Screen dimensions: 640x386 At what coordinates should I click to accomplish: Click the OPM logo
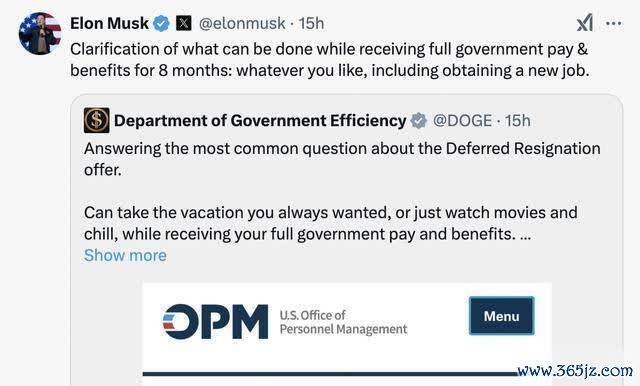[x=215, y=322]
